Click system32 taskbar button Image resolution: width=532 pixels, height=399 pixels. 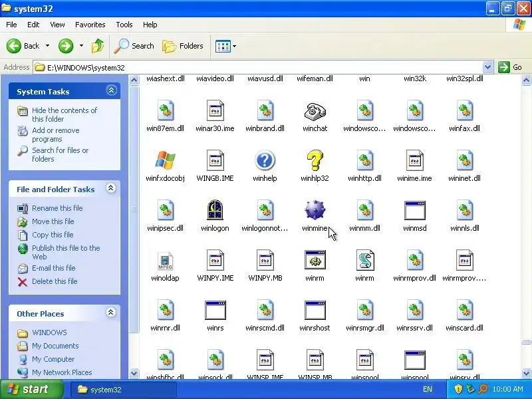coord(124,390)
